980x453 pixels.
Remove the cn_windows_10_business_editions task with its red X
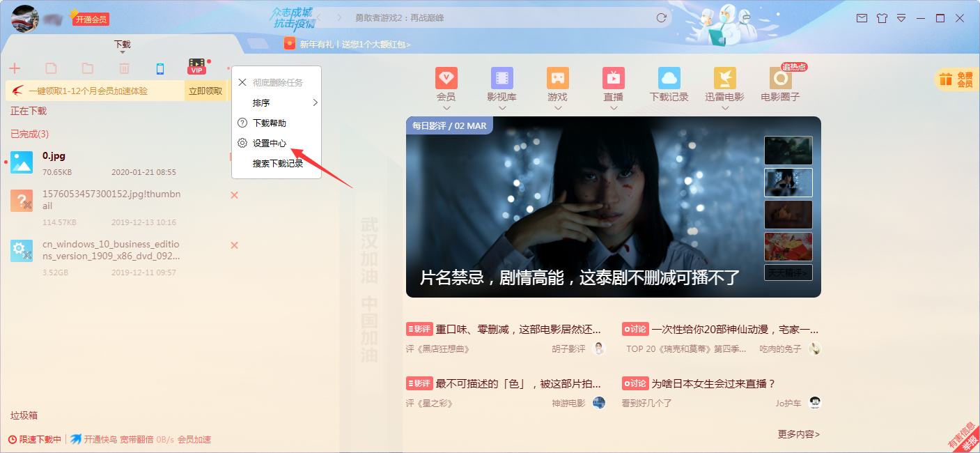coord(234,245)
